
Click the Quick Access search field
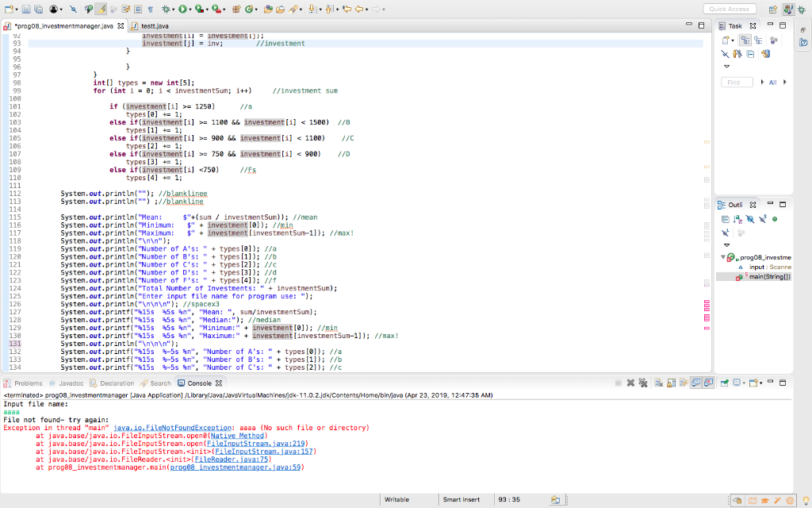[730, 9]
